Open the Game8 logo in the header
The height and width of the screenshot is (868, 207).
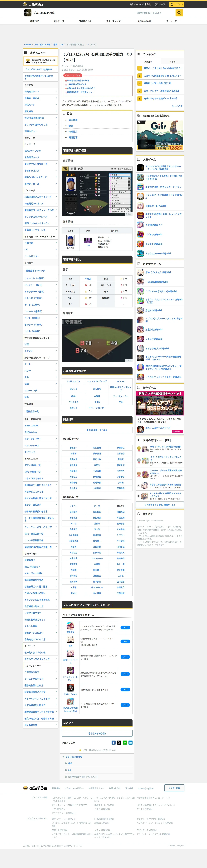[x=33, y=4]
